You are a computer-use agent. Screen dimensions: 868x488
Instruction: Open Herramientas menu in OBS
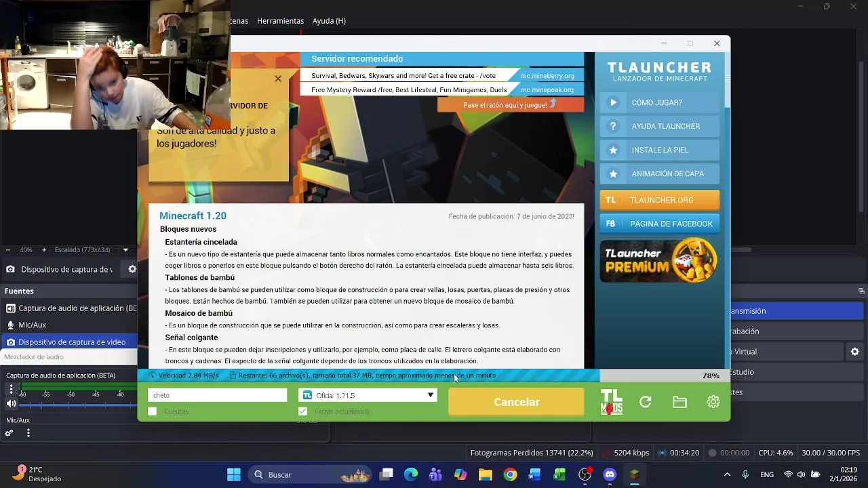tap(280, 21)
